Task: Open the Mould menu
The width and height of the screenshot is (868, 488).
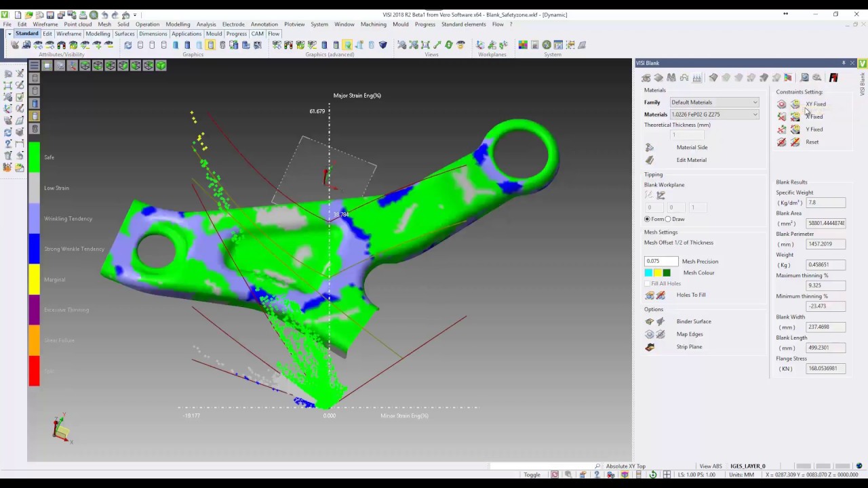Action: pyautogui.click(x=401, y=24)
